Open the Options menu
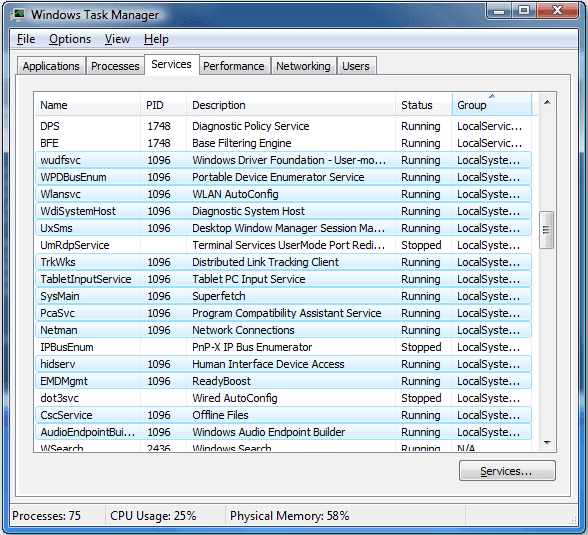Image resolution: width=588 pixels, height=535 pixels. [x=70, y=39]
